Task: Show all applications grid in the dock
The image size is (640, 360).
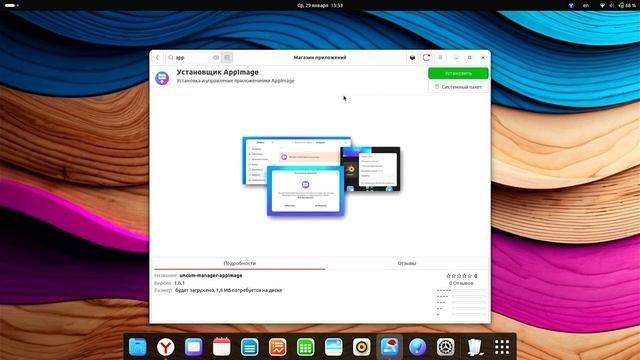Action: pos(502,347)
